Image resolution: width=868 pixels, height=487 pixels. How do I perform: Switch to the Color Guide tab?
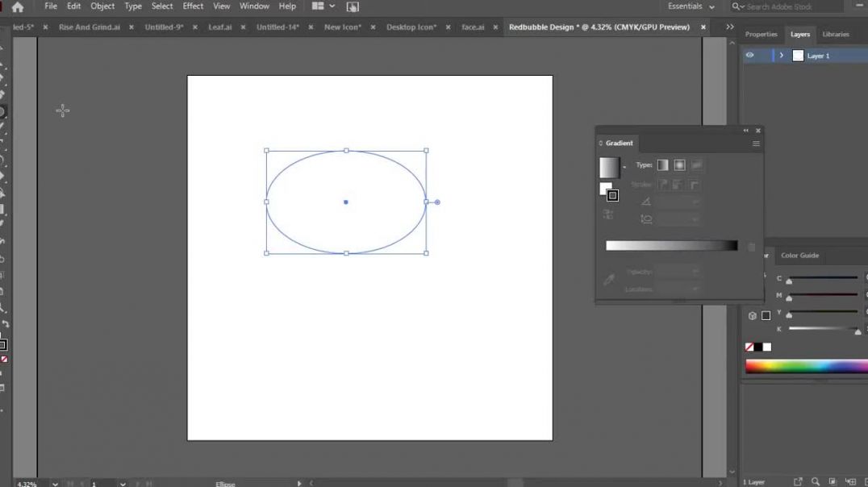click(x=799, y=255)
